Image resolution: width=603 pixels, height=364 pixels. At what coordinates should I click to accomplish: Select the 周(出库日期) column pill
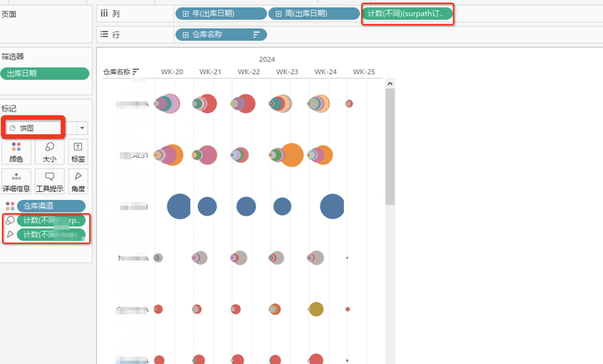[314, 13]
